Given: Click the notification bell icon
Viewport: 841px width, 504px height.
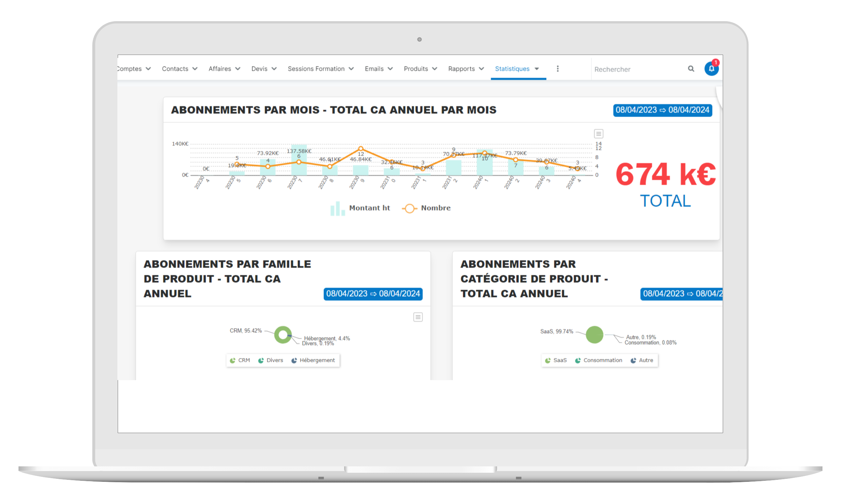Looking at the screenshot, I should tap(711, 69).
